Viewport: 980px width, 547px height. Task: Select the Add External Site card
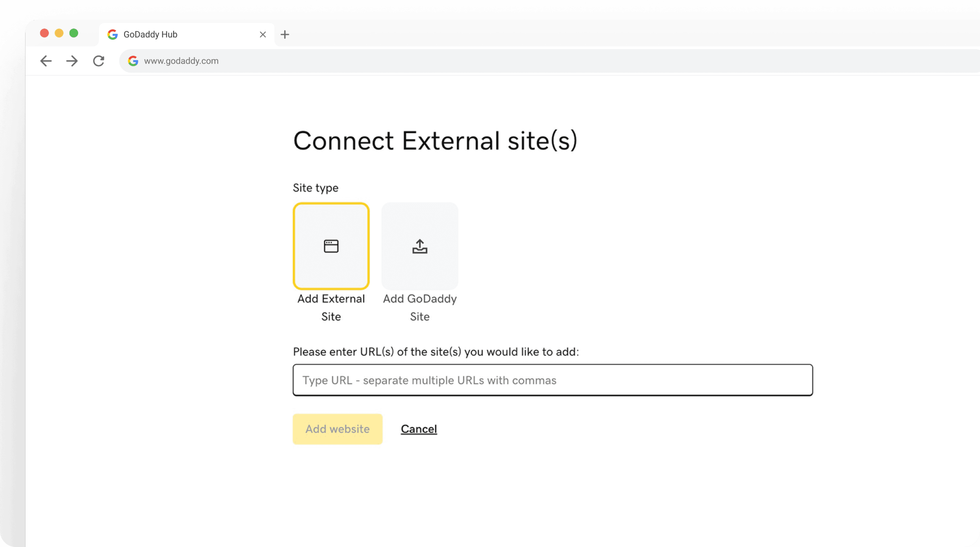pos(331,246)
